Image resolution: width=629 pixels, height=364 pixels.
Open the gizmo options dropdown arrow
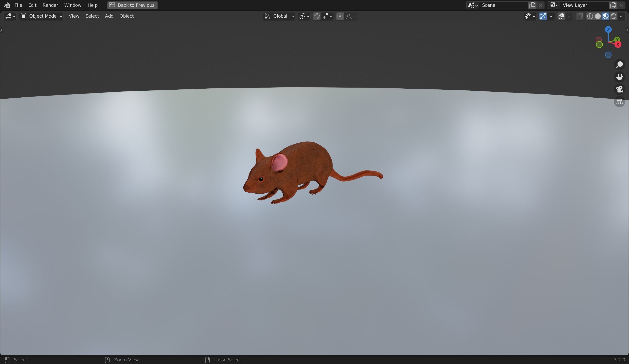[551, 16]
